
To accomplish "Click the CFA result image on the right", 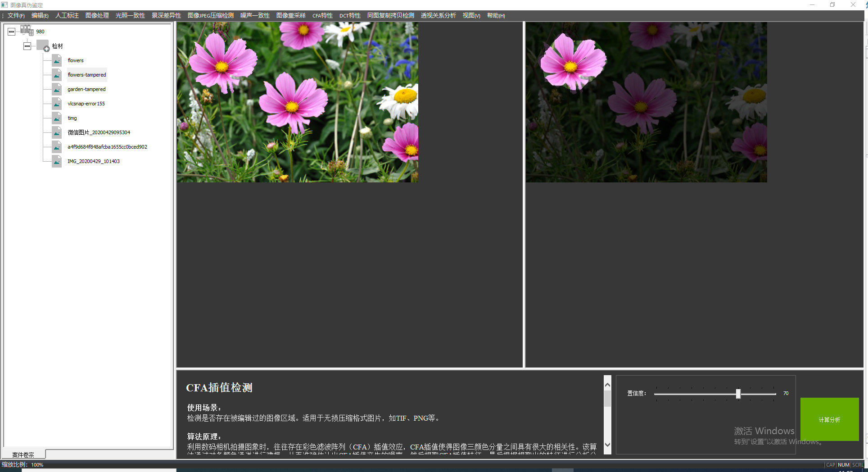I will pos(646,102).
